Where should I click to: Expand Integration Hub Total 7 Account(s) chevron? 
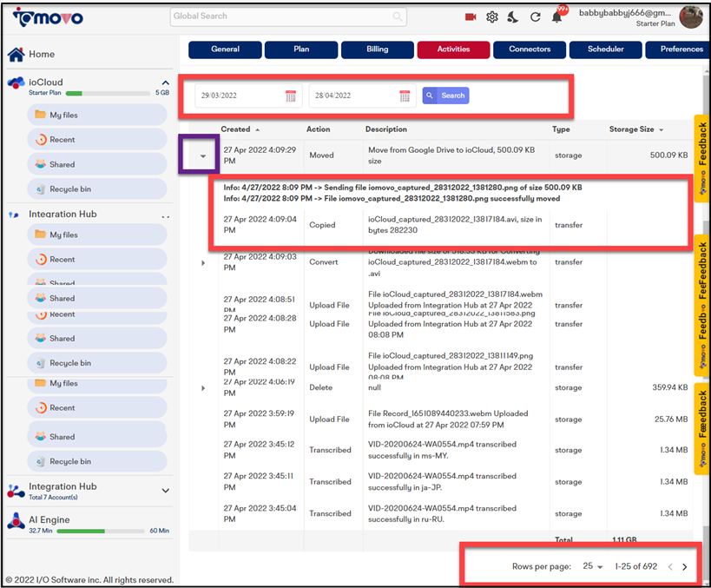pyautogui.click(x=166, y=491)
